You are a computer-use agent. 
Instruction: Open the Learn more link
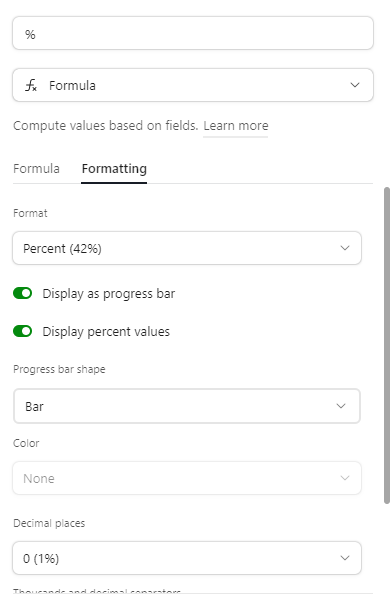(236, 126)
